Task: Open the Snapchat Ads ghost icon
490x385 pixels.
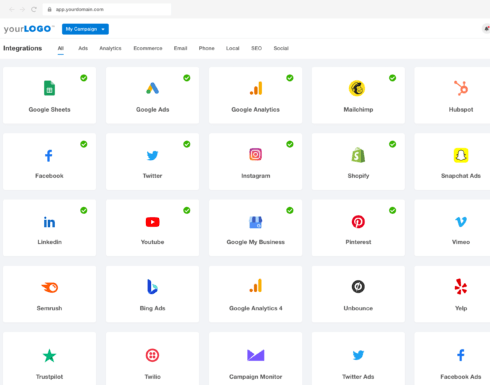Action: (461, 155)
